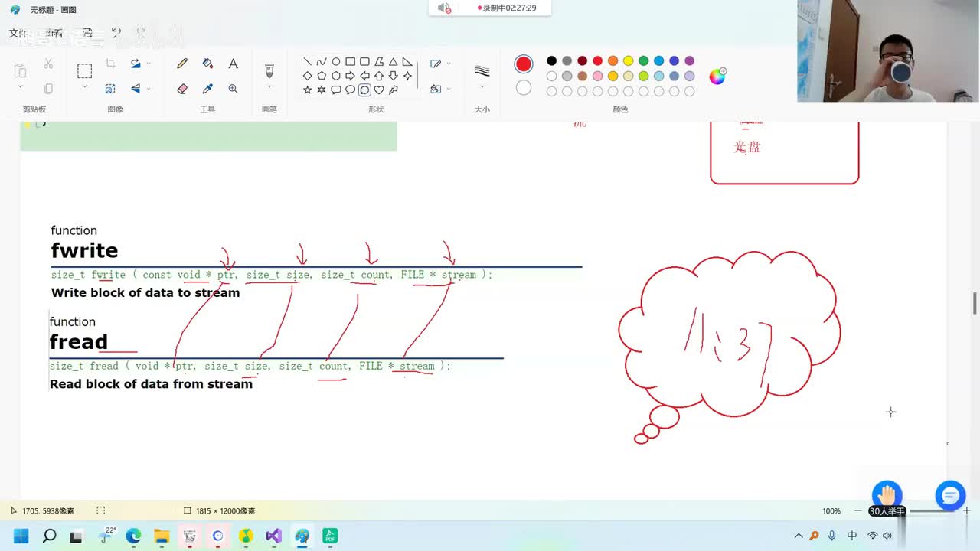Open File Explorer from taskbar

click(162, 536)
